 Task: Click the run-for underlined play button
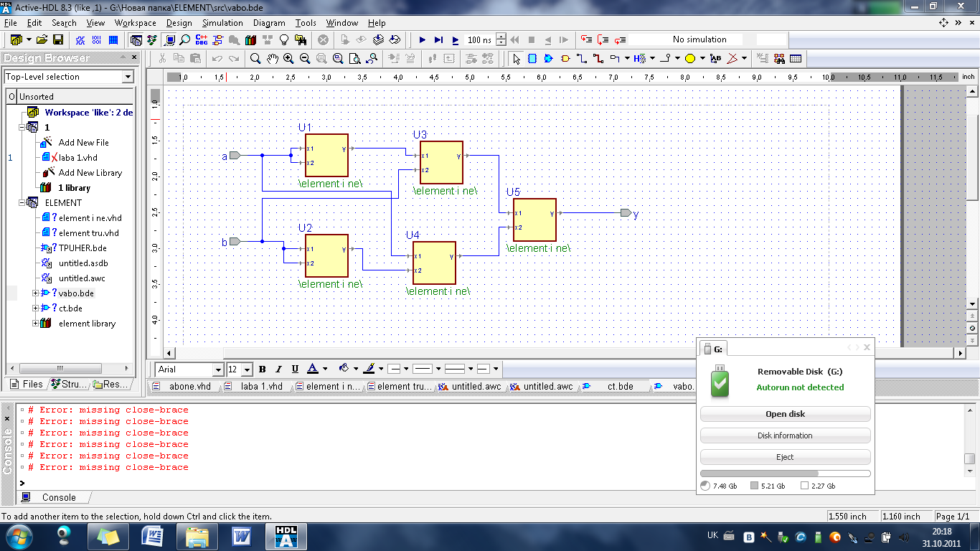pyautogui.click(x=455, y=40)
